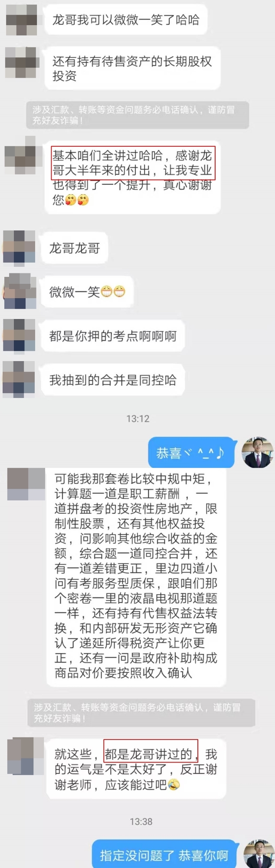Tap the 就这些，都是龙哥讲过的 message bubble
The image size is (275, 868).
(136, 769)
